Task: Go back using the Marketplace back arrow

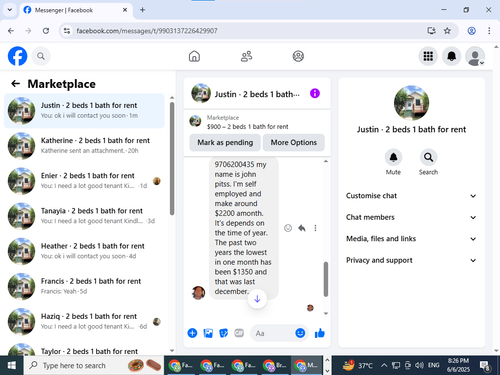Action: point(15,83)
